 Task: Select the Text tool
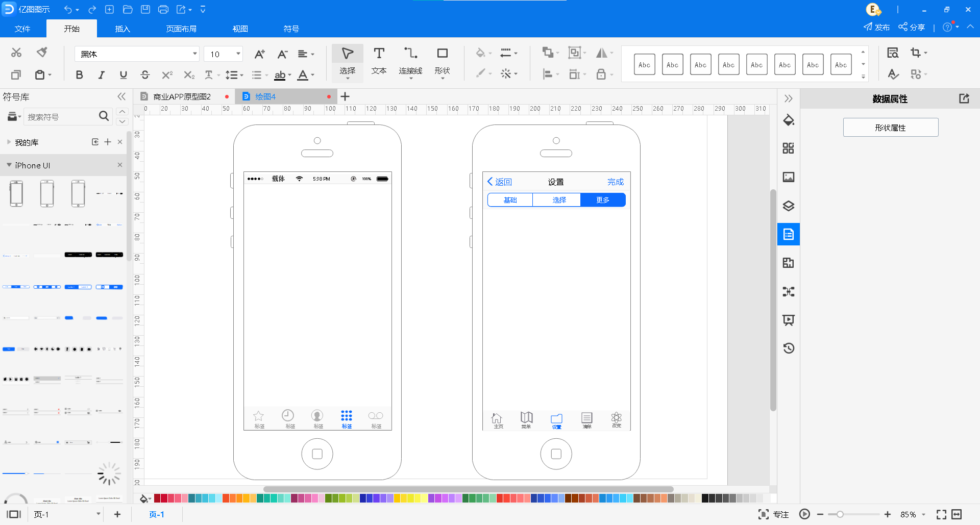tap(379, 61)
